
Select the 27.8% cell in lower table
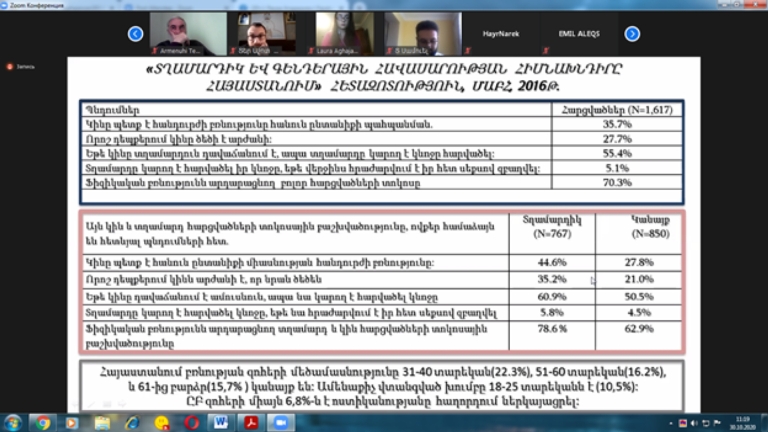(639, 263)
